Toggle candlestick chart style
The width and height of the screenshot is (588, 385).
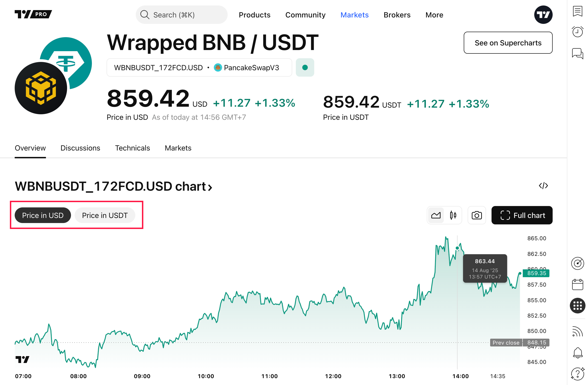pos(453,215)
